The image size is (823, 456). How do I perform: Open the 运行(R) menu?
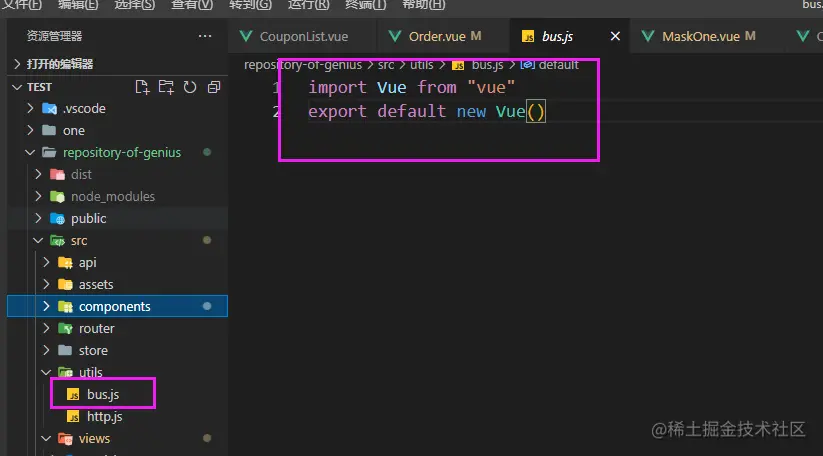pyautogui.click(x=309, y=5)
